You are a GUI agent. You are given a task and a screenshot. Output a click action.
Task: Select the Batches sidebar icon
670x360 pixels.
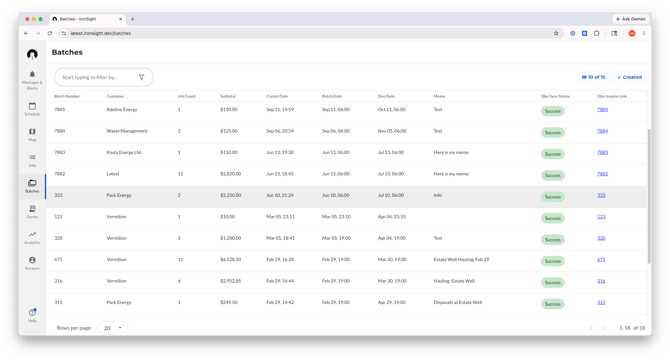[32, 183]
